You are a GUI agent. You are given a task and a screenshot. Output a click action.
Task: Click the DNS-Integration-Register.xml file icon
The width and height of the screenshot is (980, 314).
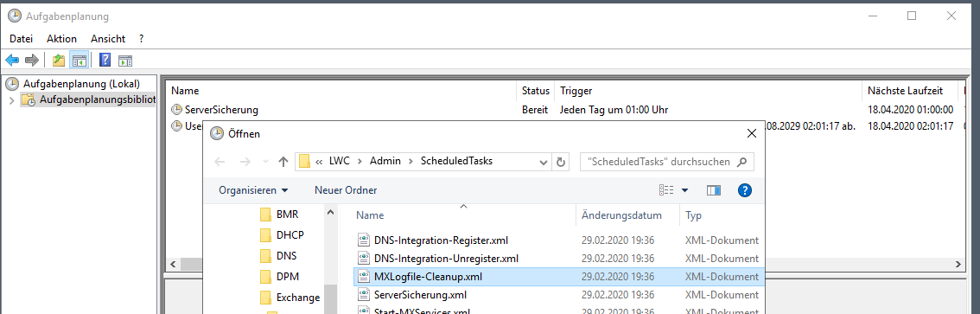[x=364, y=240]
